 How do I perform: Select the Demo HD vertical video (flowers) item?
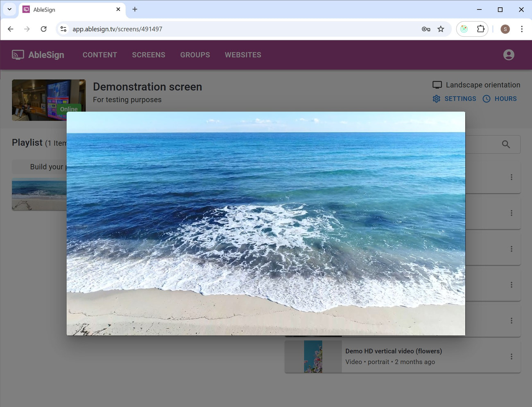click(x=393, y=351)
